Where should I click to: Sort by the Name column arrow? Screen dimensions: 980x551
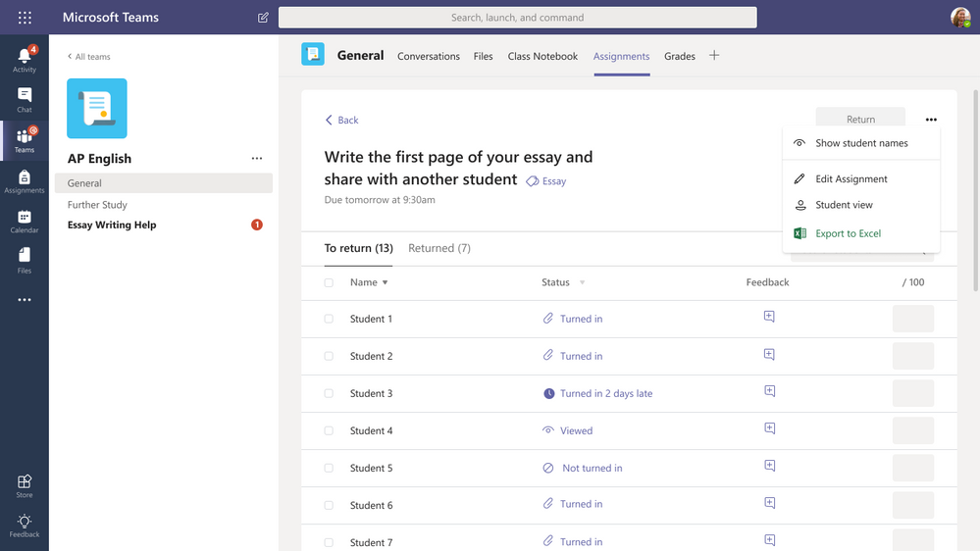385,282
